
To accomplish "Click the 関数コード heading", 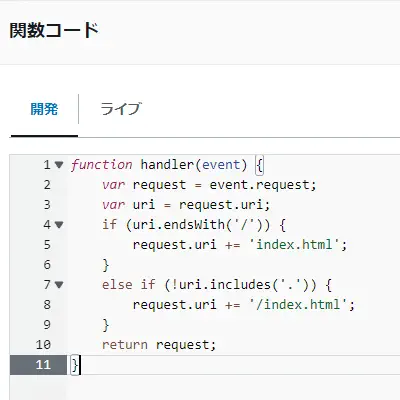I will click(54, 30).
